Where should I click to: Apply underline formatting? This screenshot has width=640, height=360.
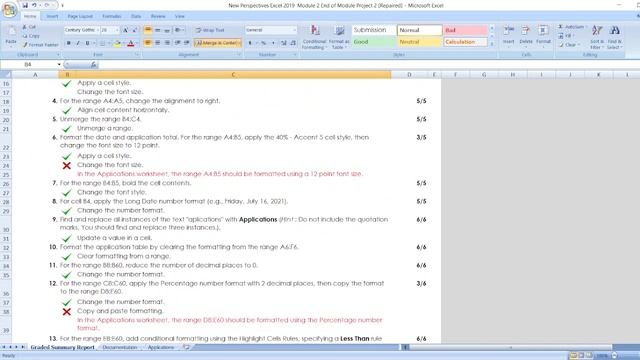87,43
